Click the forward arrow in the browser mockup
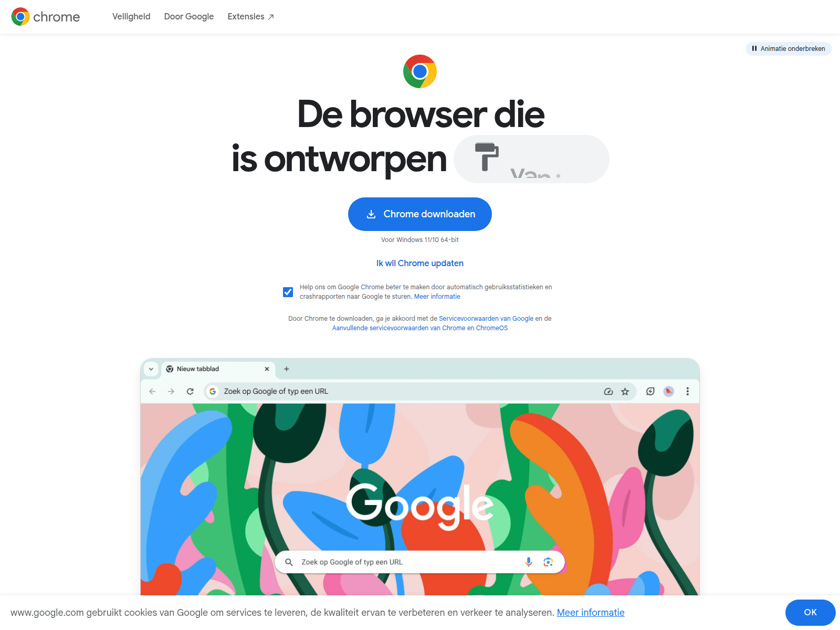 171,392
